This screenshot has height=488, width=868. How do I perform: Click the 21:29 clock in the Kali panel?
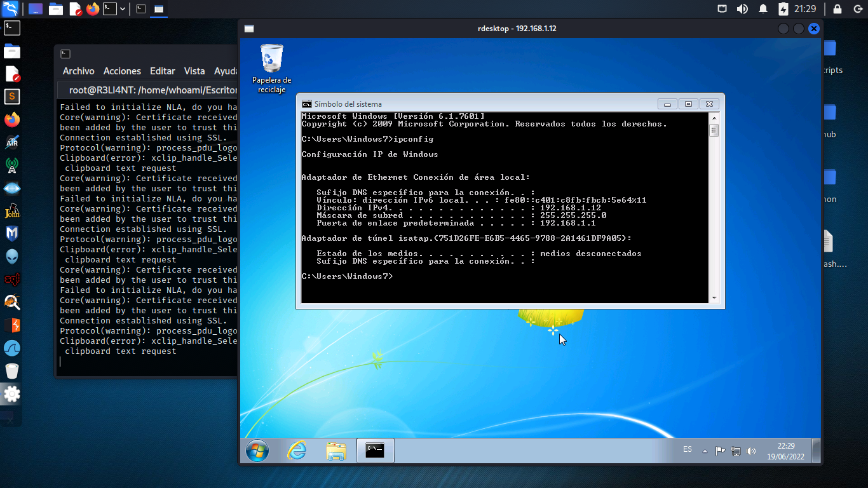pyautogui.click(x=805, y=9)
